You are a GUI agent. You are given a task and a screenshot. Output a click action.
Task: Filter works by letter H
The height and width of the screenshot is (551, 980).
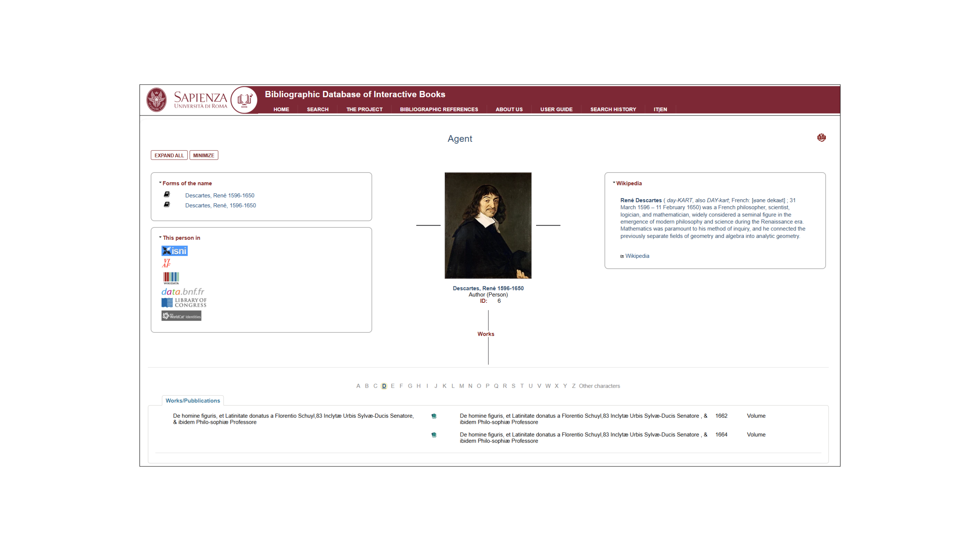click(x=418, y=386)
